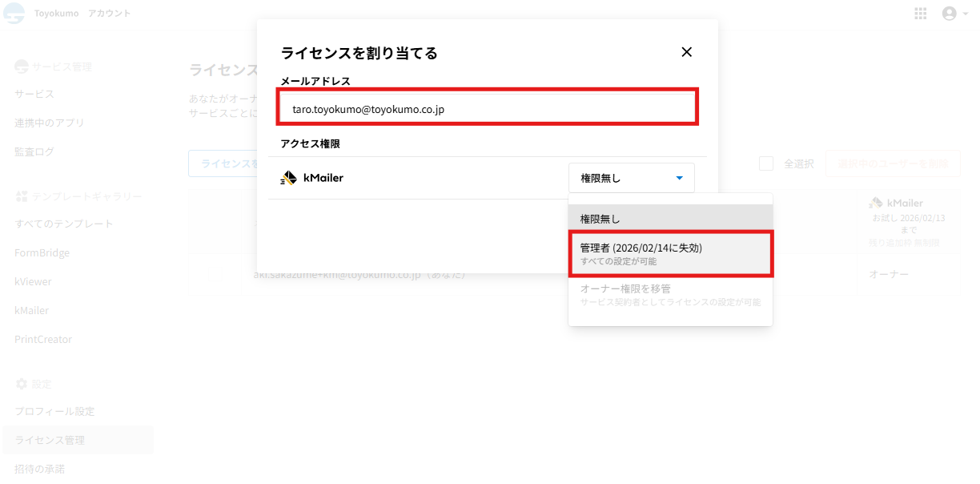Open プロフィール設定 page
Screen dimensions: 980x484
click(x=54, y=411)
